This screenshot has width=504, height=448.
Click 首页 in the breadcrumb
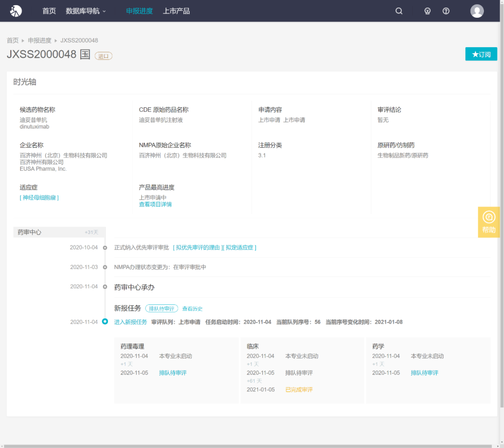click(x=13, y=41)
